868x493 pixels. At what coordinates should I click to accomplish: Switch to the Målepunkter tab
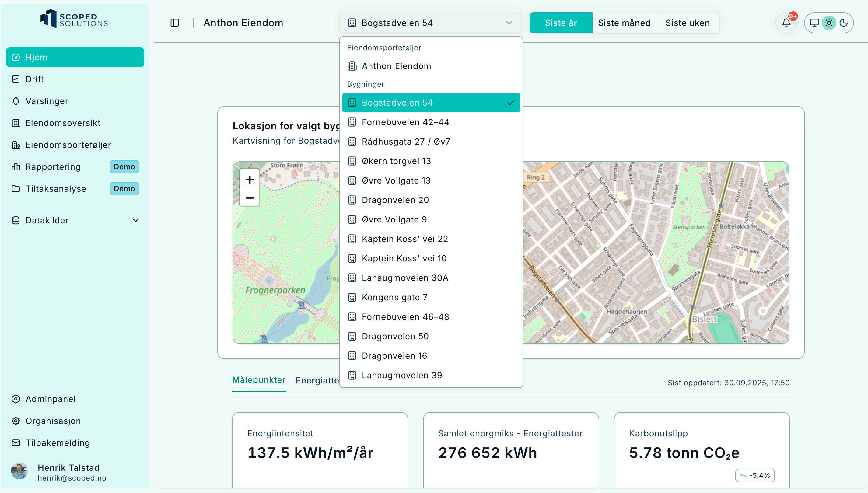(259, 380)
